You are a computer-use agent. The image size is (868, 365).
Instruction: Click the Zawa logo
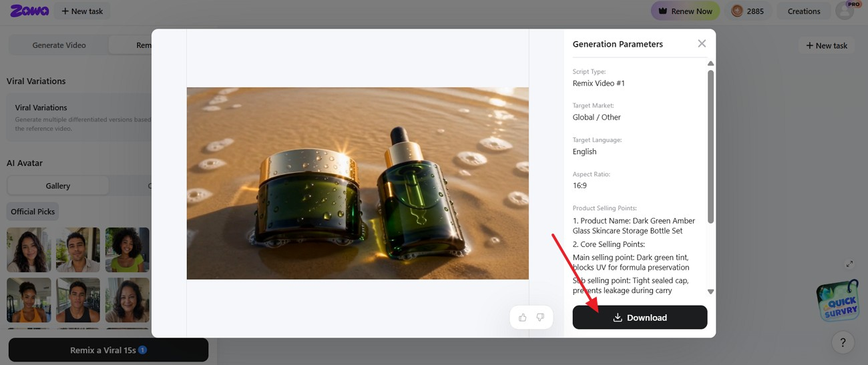pyautogui.click(x=29, y=11)
